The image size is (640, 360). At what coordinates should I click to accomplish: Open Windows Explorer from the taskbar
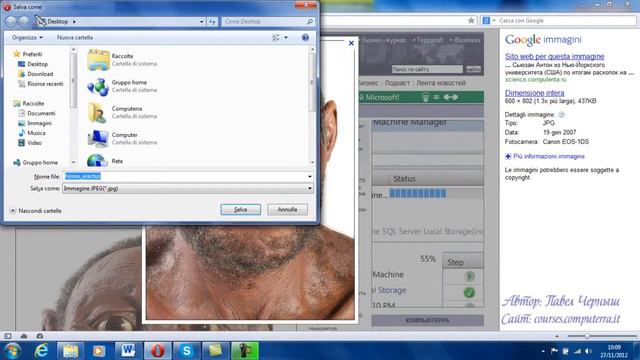tap(70, 351)
